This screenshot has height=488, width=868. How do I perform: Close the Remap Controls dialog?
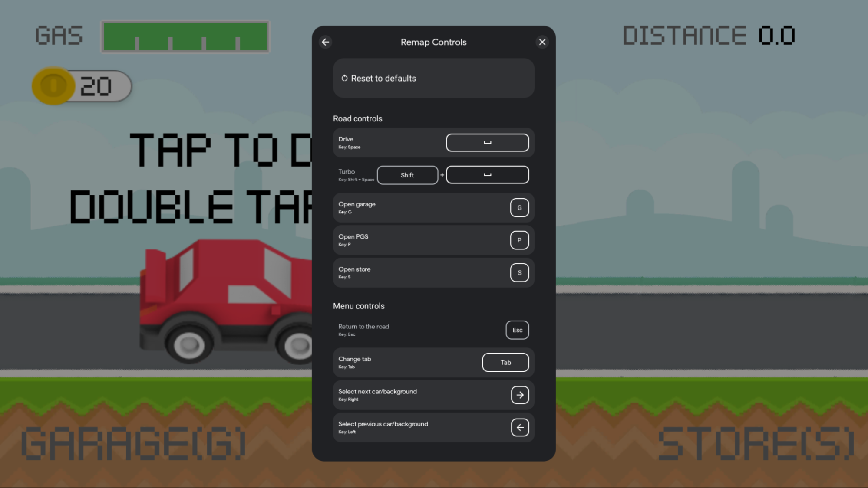pos(542,42)
